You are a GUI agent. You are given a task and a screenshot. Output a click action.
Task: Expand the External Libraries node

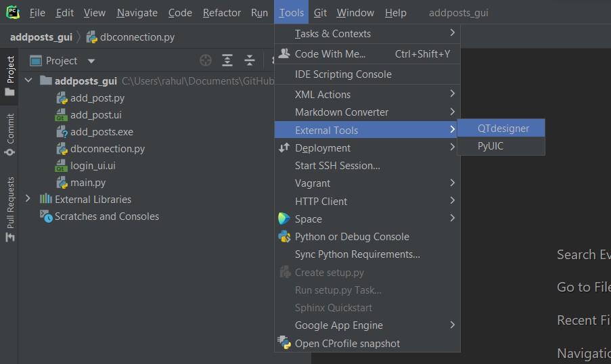click(28, 200)
